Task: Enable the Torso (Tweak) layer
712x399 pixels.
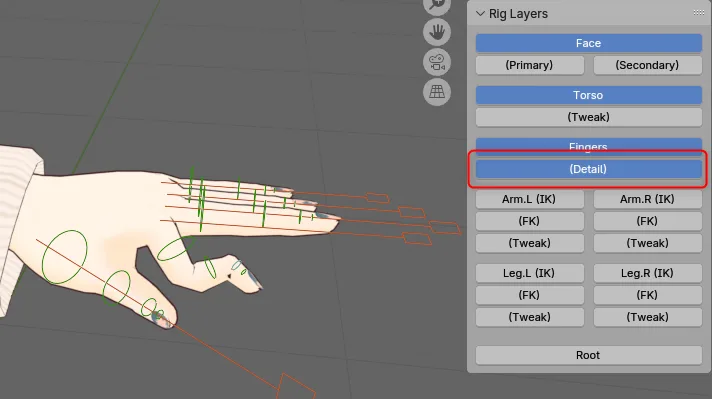Action: pos(588,117)
